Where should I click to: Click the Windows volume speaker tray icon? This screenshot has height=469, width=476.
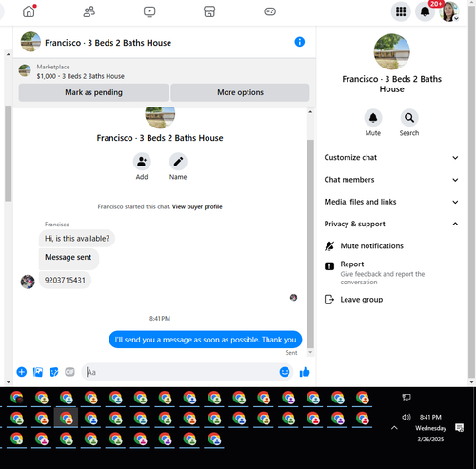407,417
